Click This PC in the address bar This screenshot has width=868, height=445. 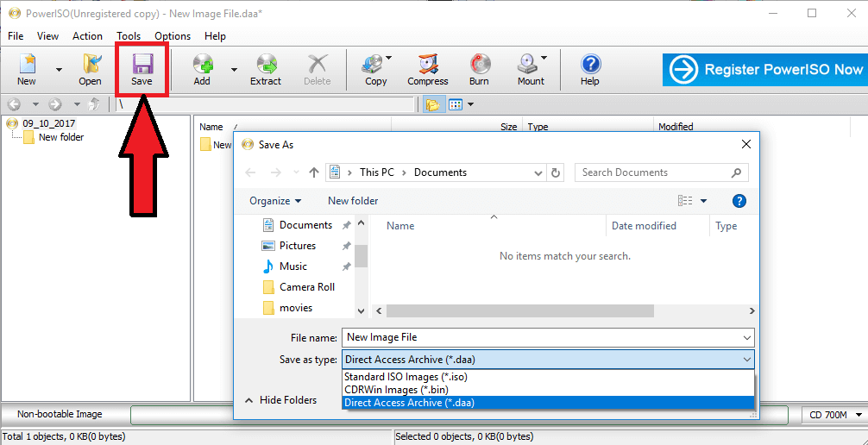click(x=376, y=172)
